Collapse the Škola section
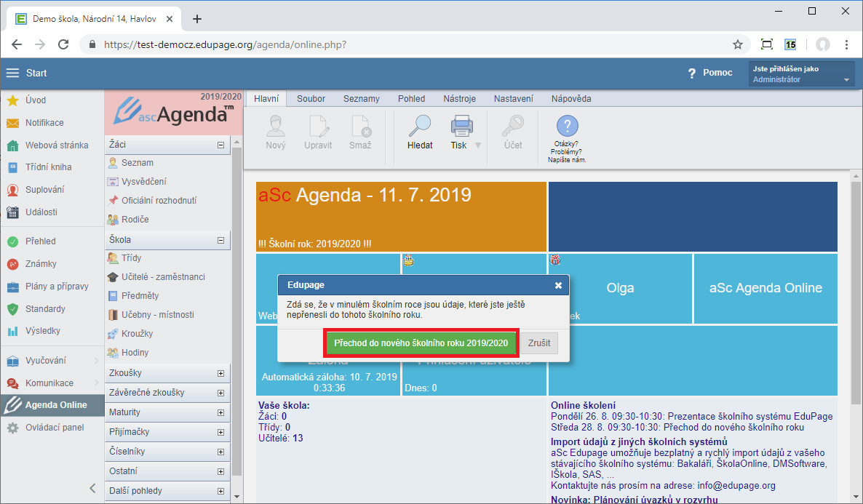Image resolution: width=863 pixels, height=504 pixels. click(220, 241)
